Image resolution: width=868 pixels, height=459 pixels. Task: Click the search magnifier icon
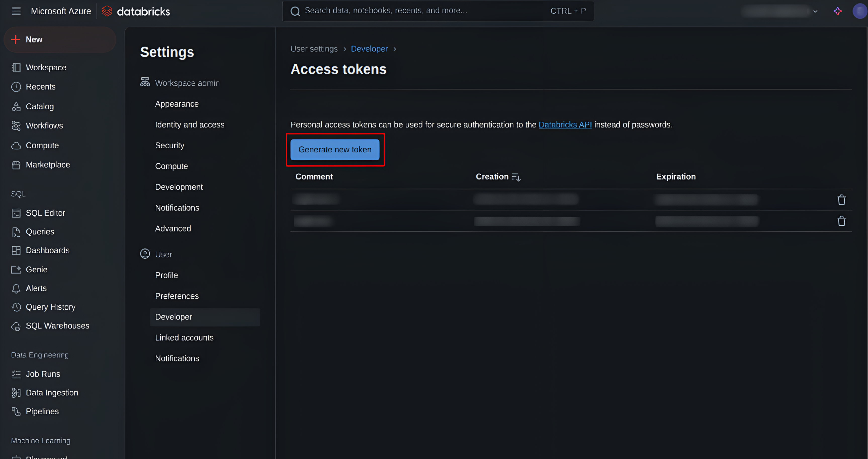click(295, 11)
